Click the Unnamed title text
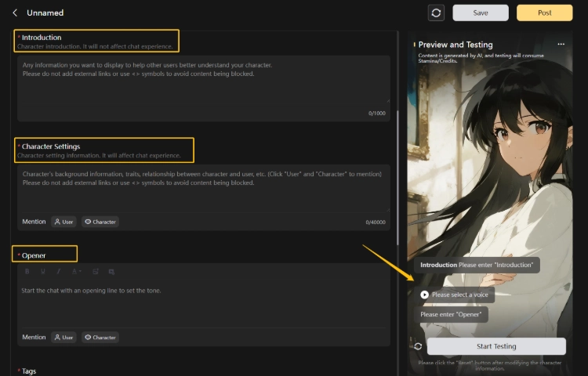588x376 pixels. pos(45,13)
